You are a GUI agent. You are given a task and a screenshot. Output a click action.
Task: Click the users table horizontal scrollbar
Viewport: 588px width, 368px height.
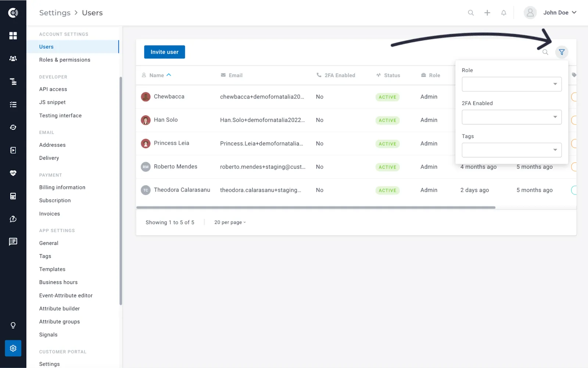point(316,208)
